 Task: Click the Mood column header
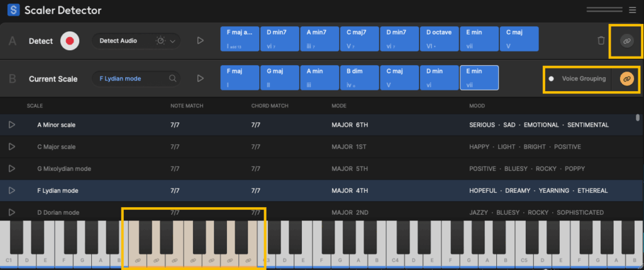tap(477, 106)
